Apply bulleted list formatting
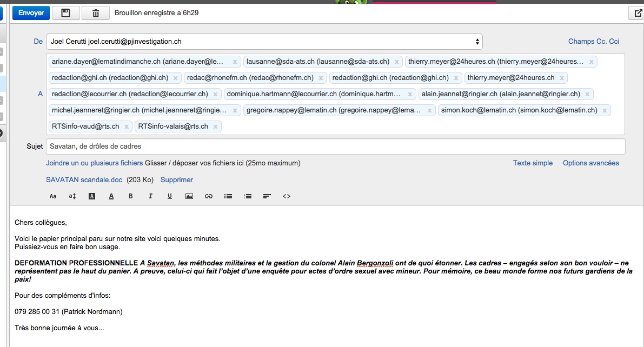This screenshot has height=347, width=644. (228, 196)
